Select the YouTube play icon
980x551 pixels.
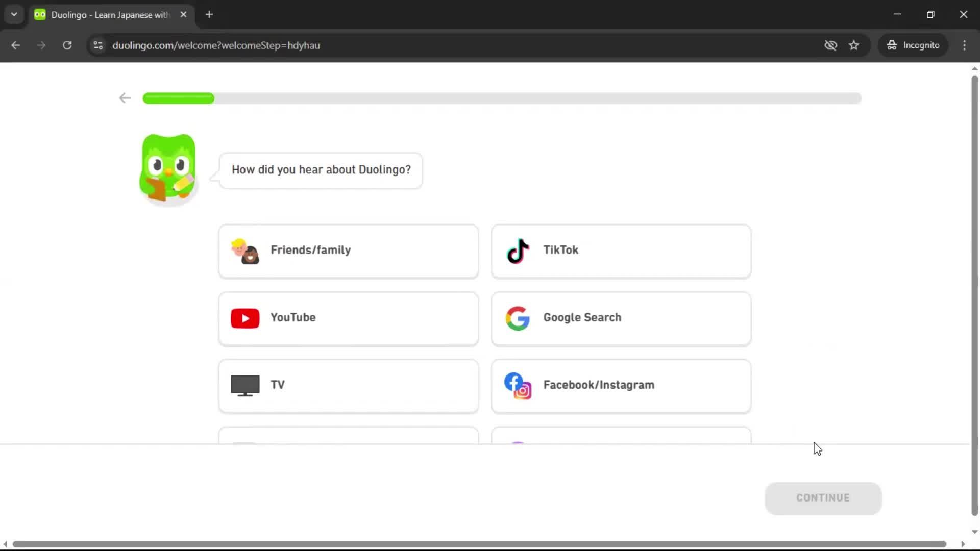[x=244, y=318]
